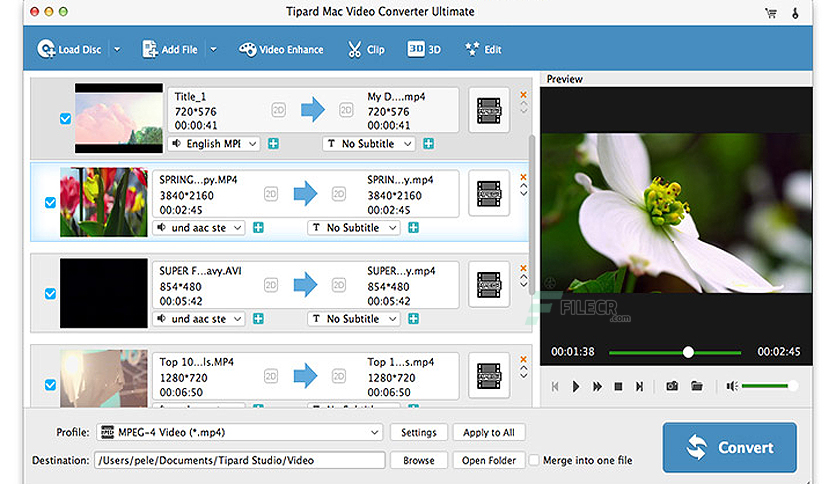Open the snapshot folder
The height and width of the screenshot is (484, 836).
pyautogui.click(x=697, y=386)
